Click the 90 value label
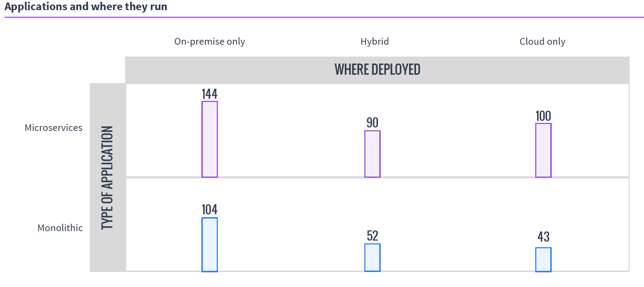 (372, 123)
